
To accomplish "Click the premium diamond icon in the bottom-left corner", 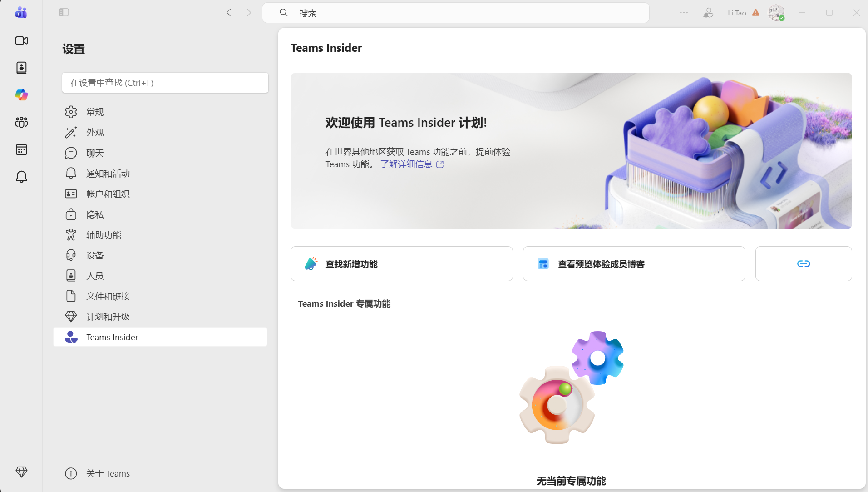I will pyautogui.click(x=21, y=472).
